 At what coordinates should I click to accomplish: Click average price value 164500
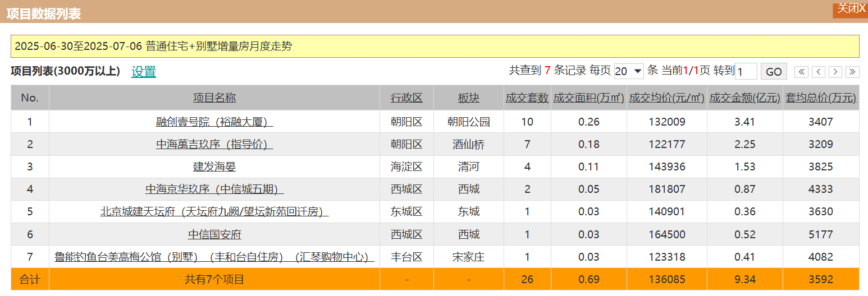[x=667, y=234]
